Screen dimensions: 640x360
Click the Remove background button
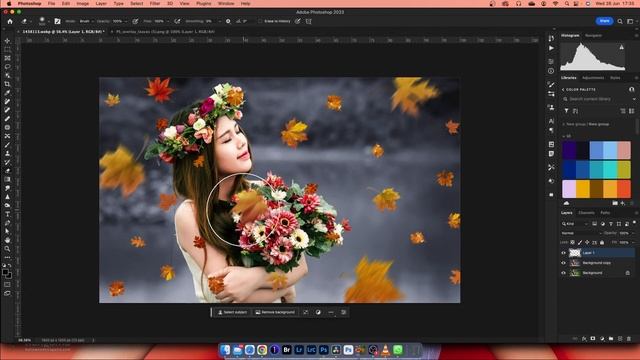pos(275,312)
